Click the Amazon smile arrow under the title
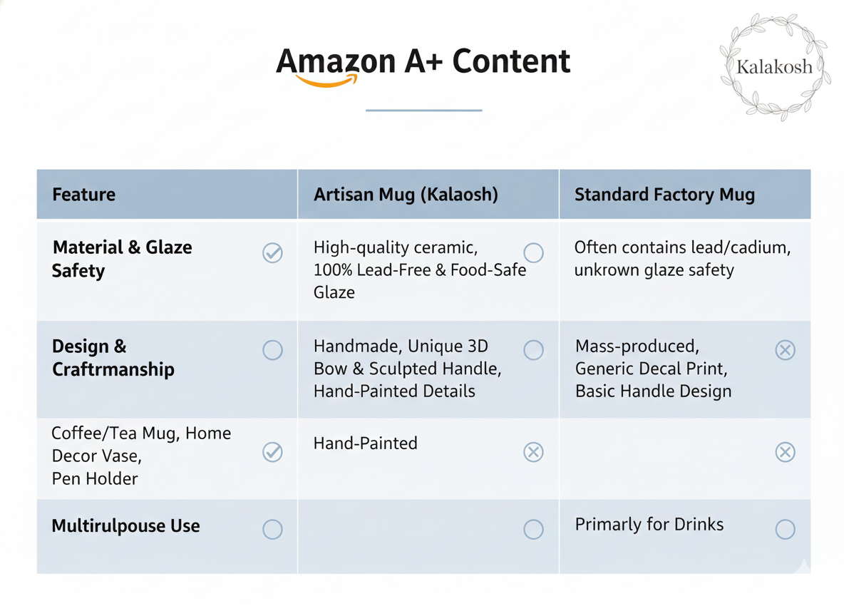The width and height of the screenshot is (844, 616). [x=327, y=81]
